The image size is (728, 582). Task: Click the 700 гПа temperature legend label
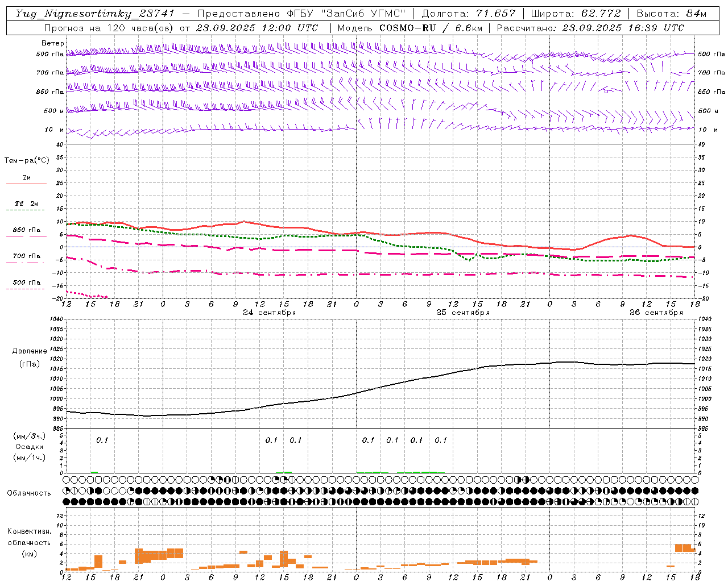27,256
